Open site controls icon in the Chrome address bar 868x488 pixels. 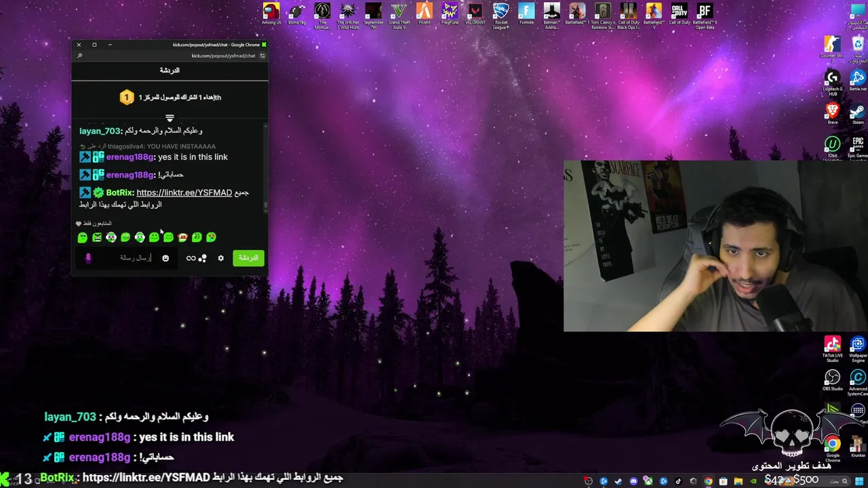tap(262, 56)
